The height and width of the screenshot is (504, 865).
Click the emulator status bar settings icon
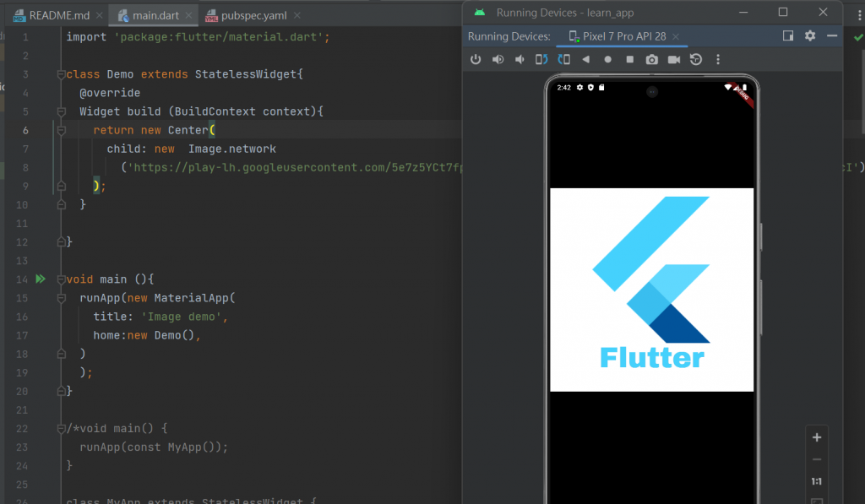(x=579, y=87)
